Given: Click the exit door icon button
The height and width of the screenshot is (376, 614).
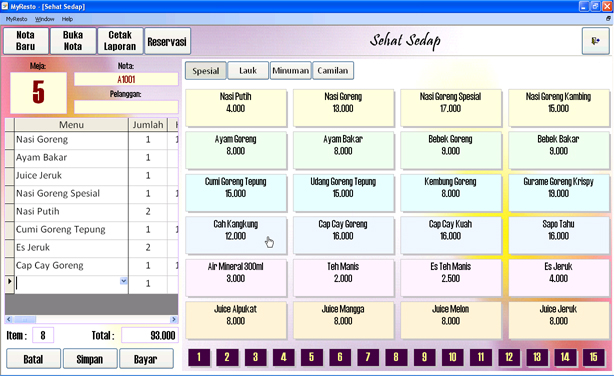Looking at the screenshot, I should pyautogui.click(x=595, y=41).
